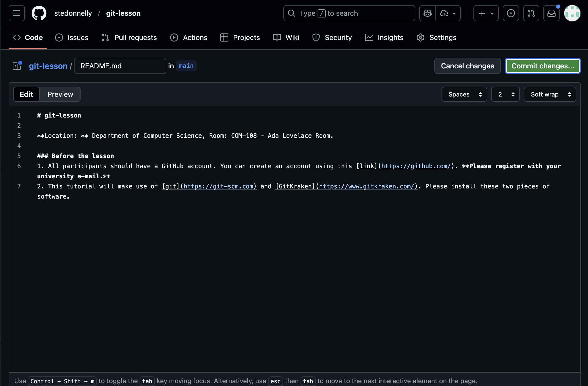The height and width of the screenshot is (386, 588).
Task: Open the Actions tab
Action: point(189,37)
